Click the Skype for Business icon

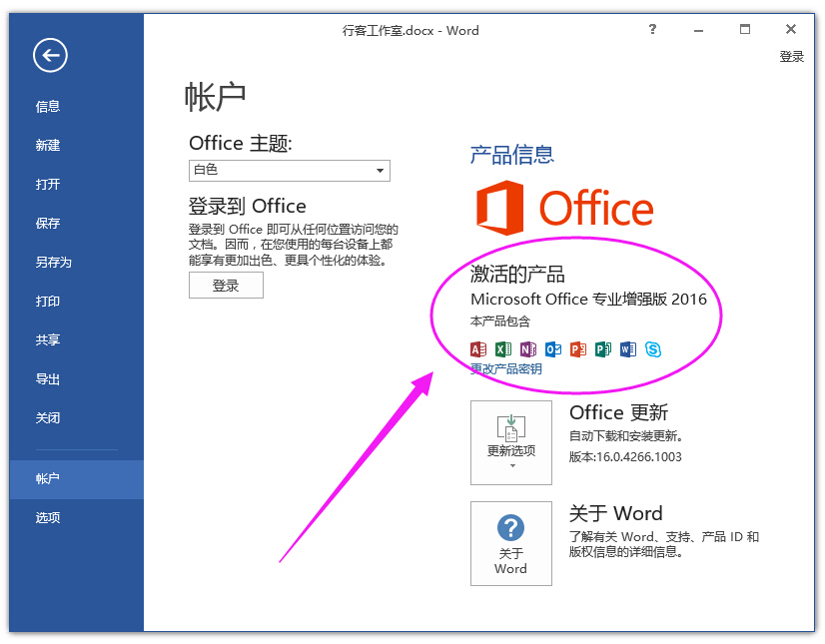coord(653,349)
